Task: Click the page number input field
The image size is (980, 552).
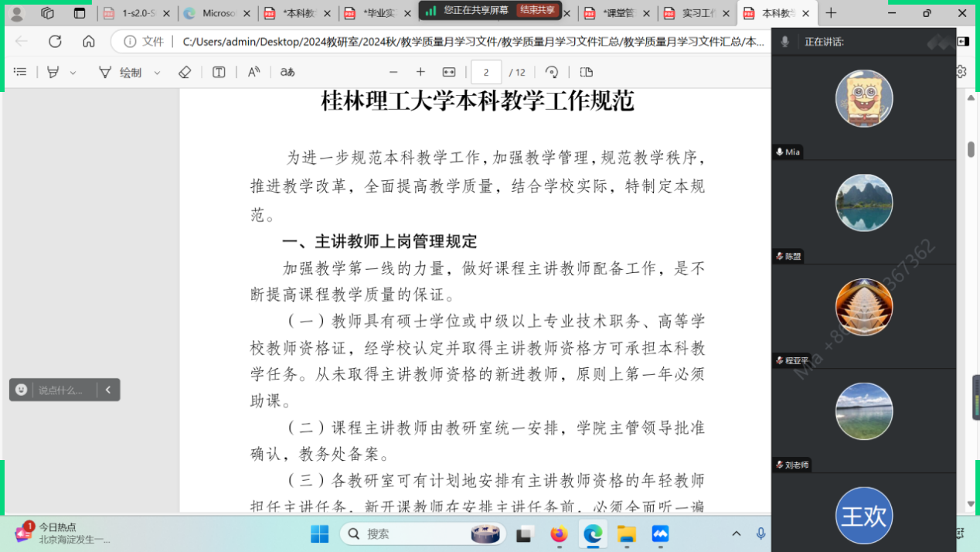Action: (486, 72)
